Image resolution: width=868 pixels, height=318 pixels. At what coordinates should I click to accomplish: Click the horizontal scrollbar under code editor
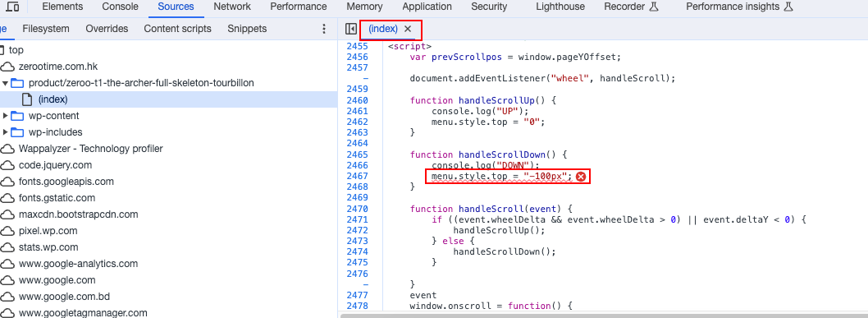pyautogui.click(x=603, y=316)
